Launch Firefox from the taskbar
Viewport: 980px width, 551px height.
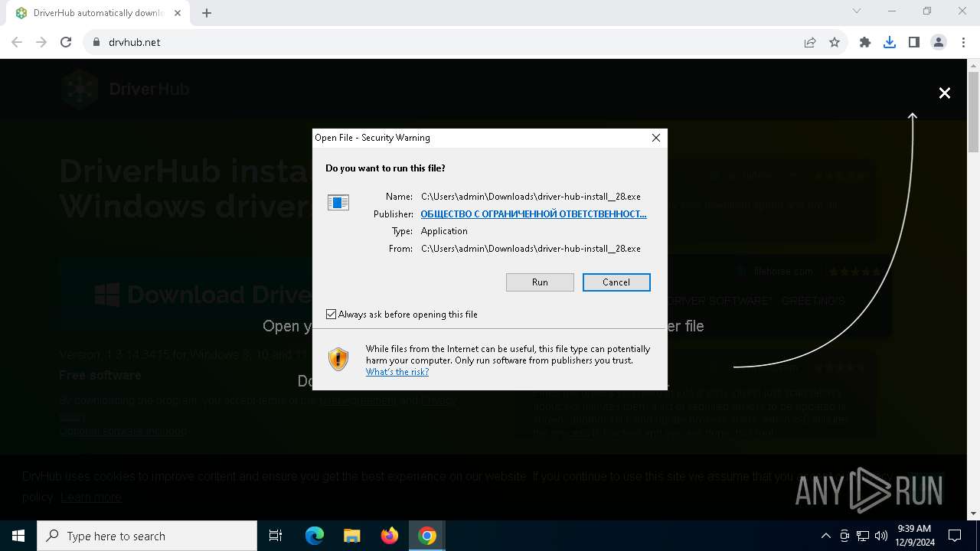pos(390,536)
